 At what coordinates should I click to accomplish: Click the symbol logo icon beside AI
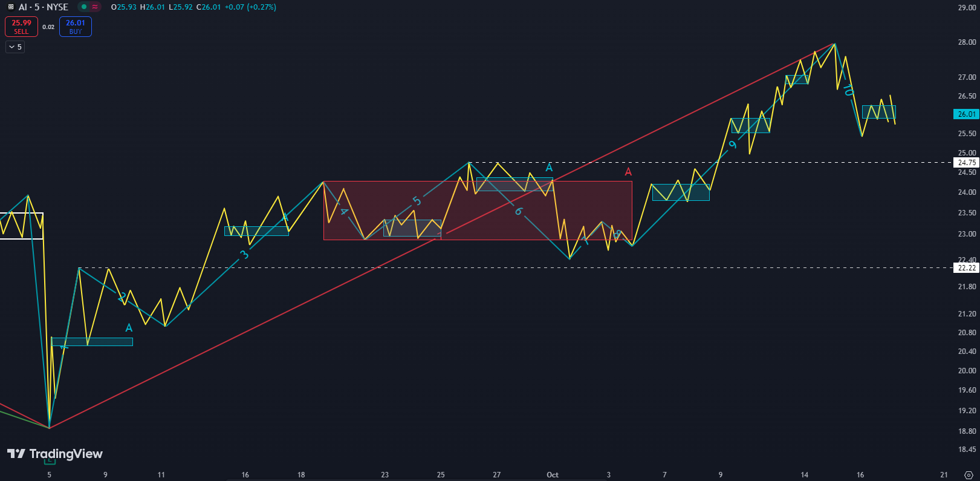point(10,7)
